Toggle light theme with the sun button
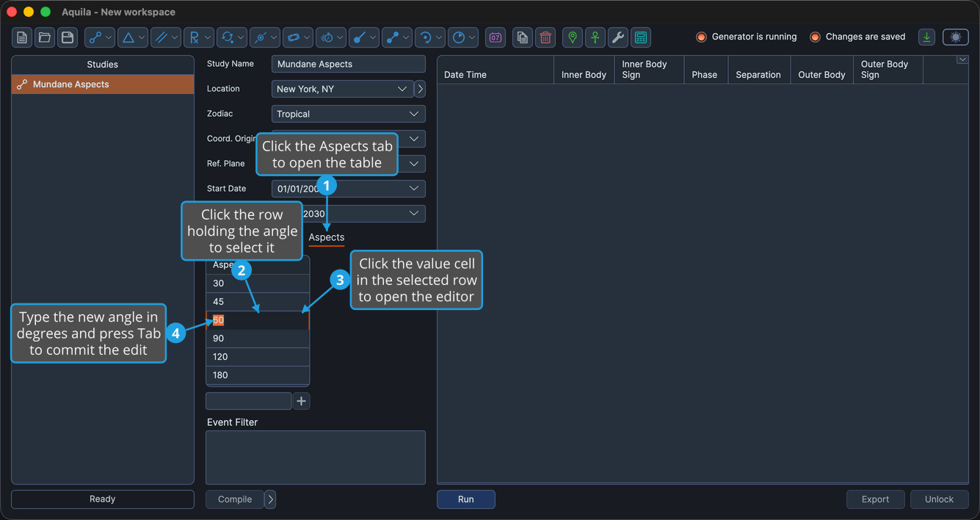The image size is (980, 520). [956, 37]
